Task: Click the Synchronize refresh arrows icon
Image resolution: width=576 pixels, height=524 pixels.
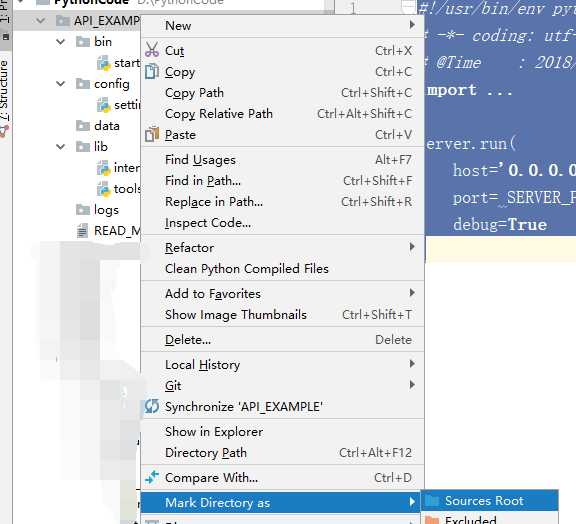Action: [x=152, y=406]
